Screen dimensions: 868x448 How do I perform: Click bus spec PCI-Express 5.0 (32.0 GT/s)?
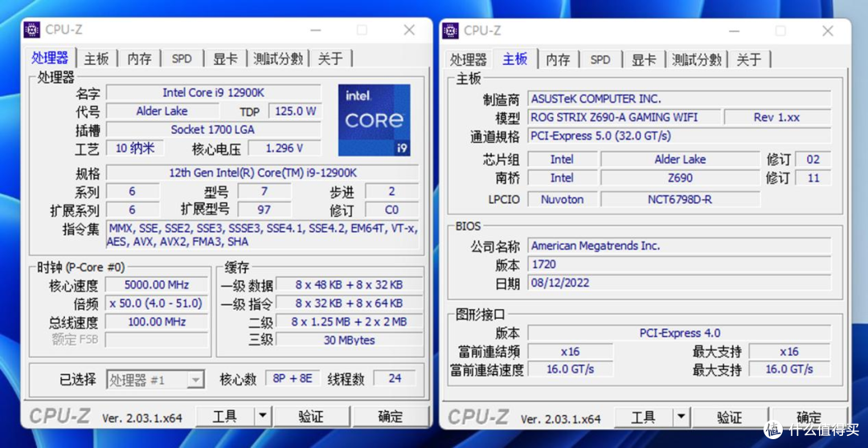(679, 136)
